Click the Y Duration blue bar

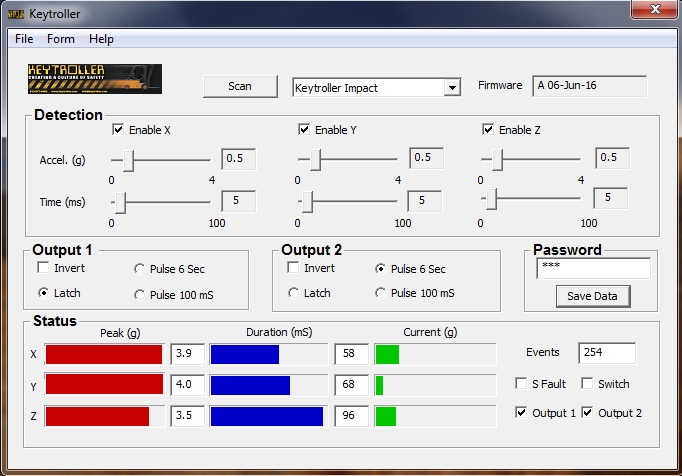(251, 385)
